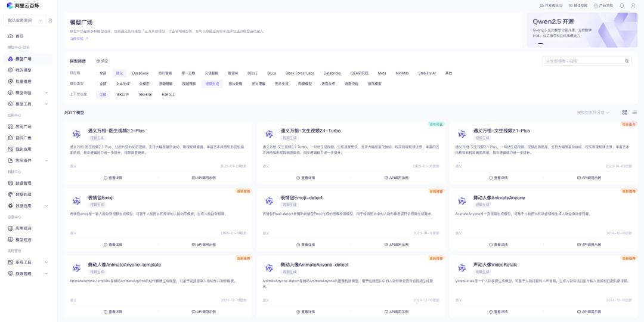
Task: Expand the 模型体验 sidebar section
Action: tap(47, 93)
